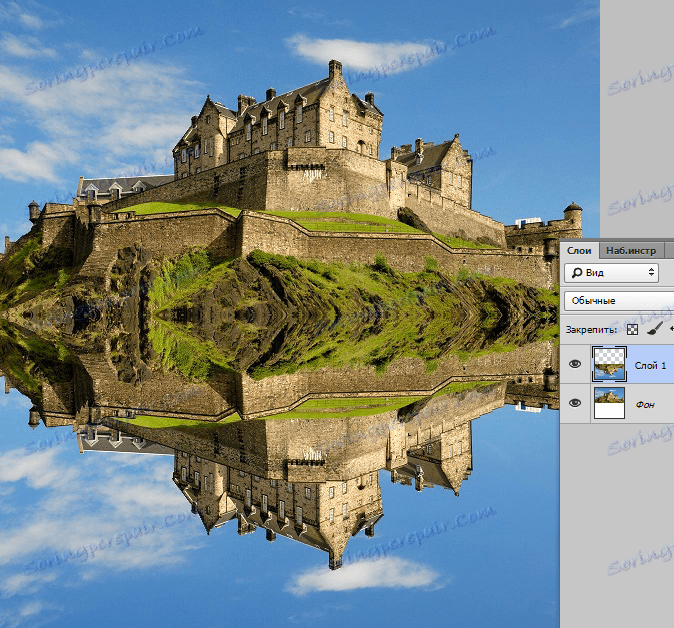Click the Фон layer name
This screenshot has height=628, width=674.
(x=645, y=404)
